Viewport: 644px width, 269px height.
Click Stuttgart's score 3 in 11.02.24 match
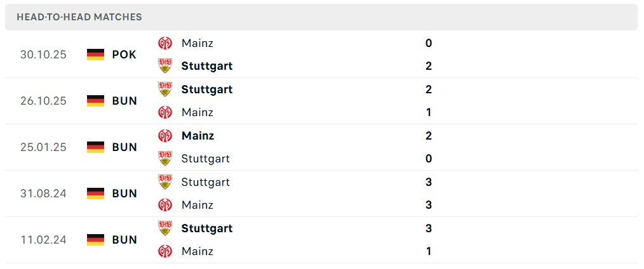pyautogui.click(x=429, y=228)
